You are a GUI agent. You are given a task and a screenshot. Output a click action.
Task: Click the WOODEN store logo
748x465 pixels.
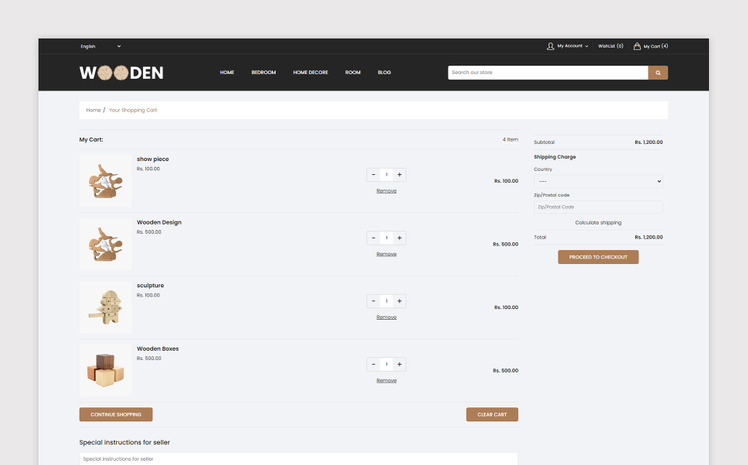pyautogui.click(x=121, y=72)
